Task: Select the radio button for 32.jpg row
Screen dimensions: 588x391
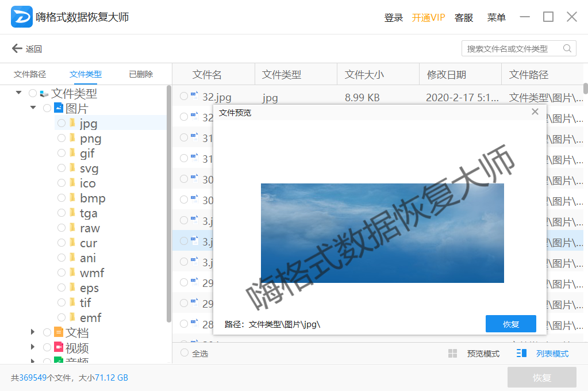Action: 184,96
